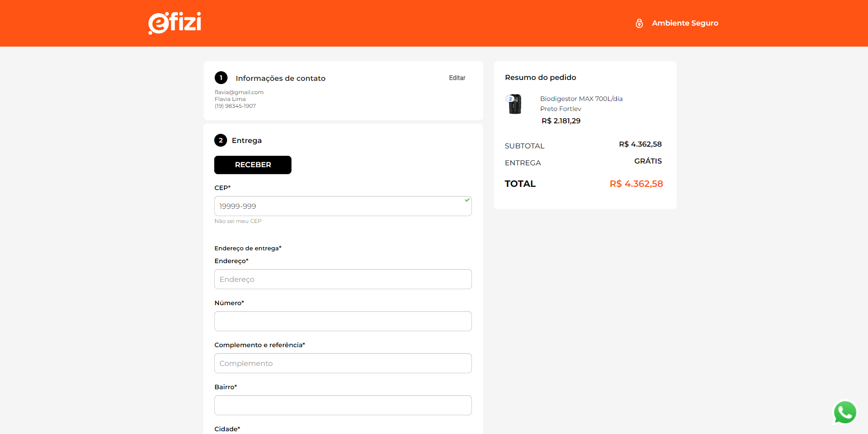Focus the Endereço input field

(343, 279)
